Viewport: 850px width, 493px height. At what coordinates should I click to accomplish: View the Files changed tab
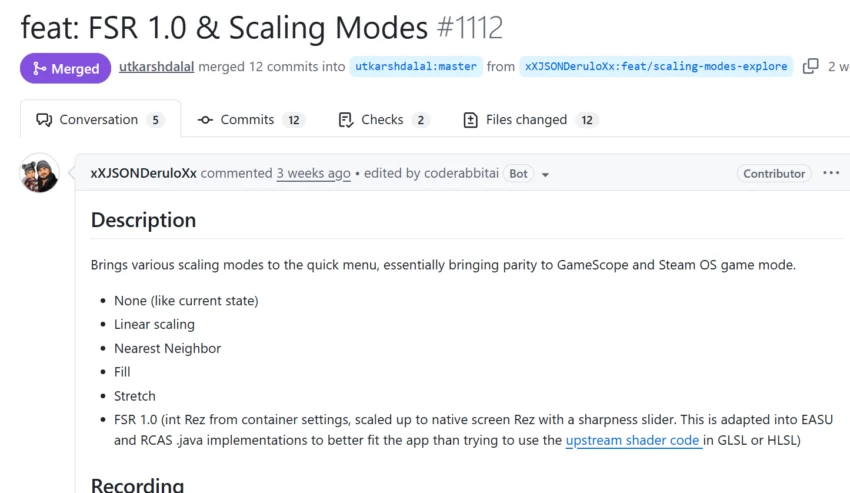(531, 119)
